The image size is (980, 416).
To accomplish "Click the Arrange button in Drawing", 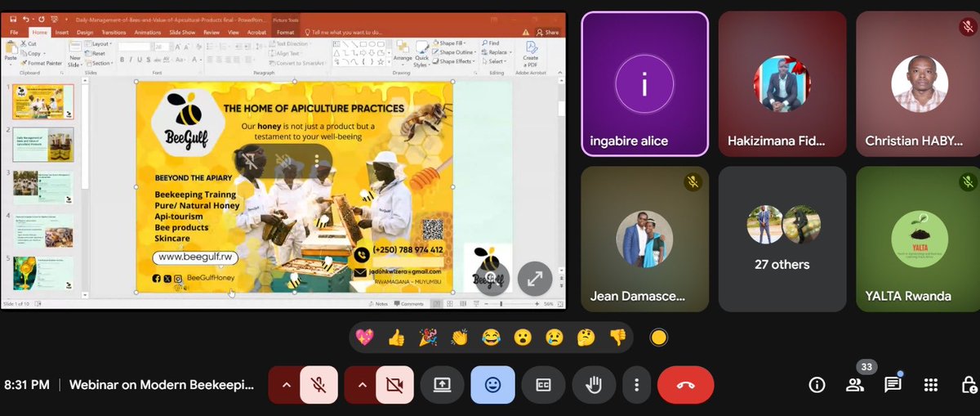I will click(403, 53).
